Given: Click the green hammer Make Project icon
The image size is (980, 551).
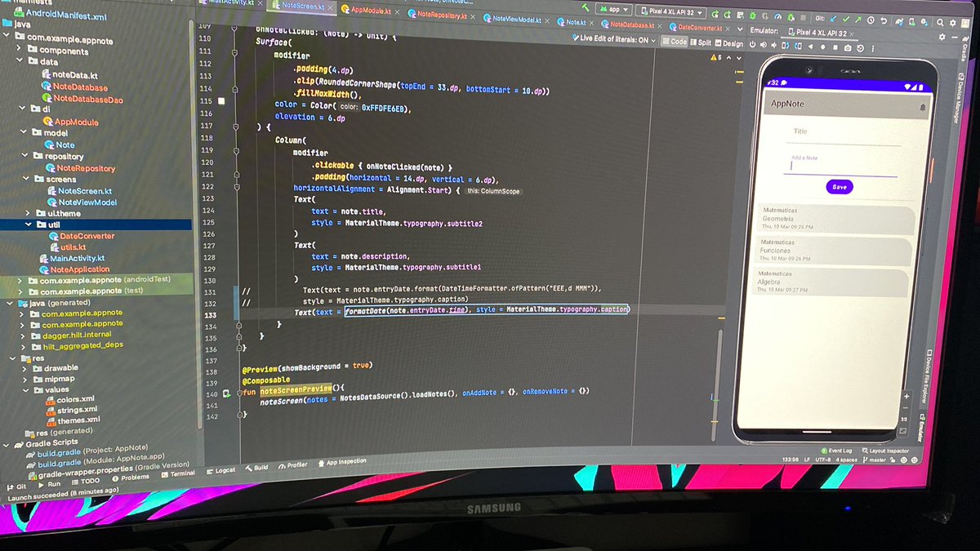Looking at the screenshot, I should pyautogui.click(x=586, y=7).
